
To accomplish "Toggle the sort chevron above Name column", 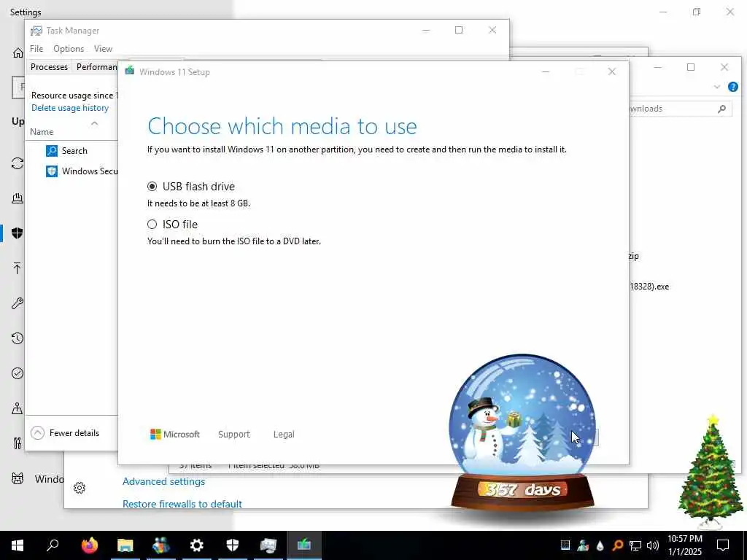I will pyautogui.click(x=94, y=123).
